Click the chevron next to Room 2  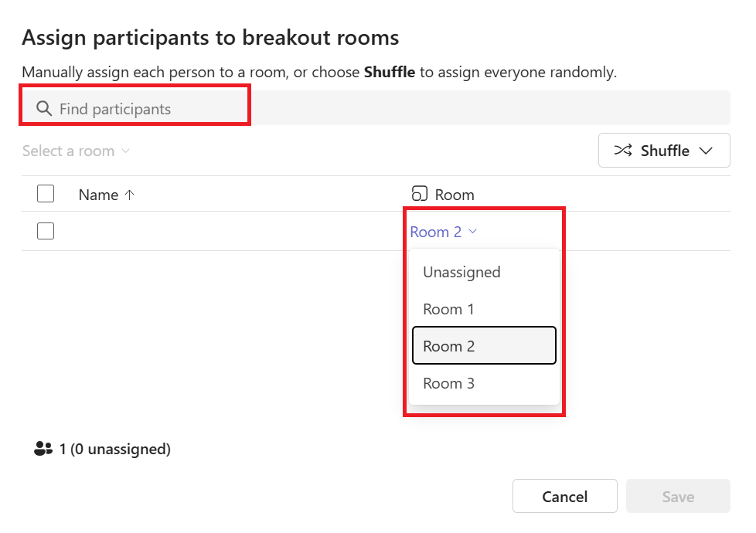click(x=473, y=232)
